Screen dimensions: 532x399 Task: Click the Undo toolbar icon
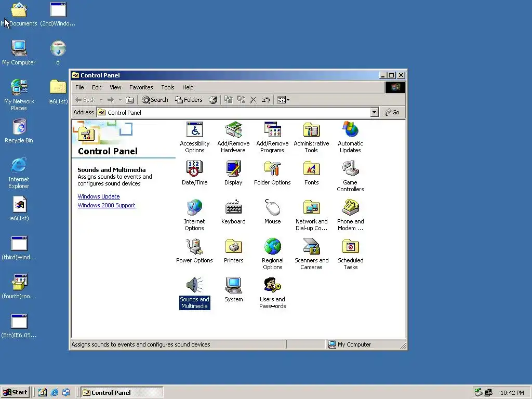265,100
